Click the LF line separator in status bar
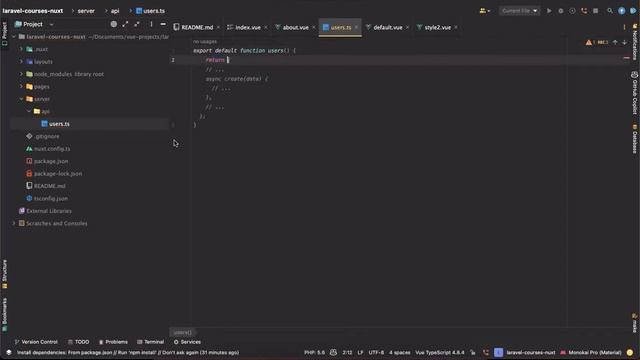640x360 pixels. coord(360,353)
